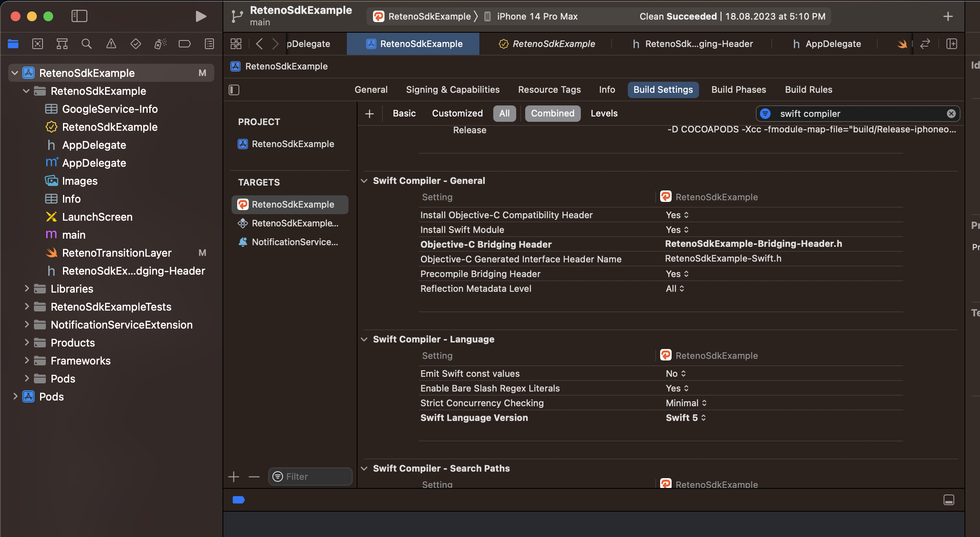Collapse Swift Compiler - General section
980x537 pixels.
(364, 181)
